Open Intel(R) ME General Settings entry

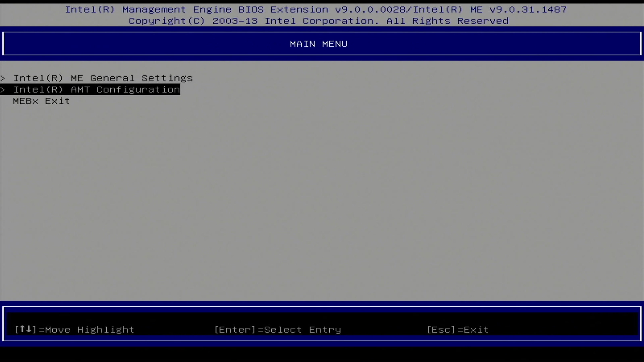coord(103,78)
